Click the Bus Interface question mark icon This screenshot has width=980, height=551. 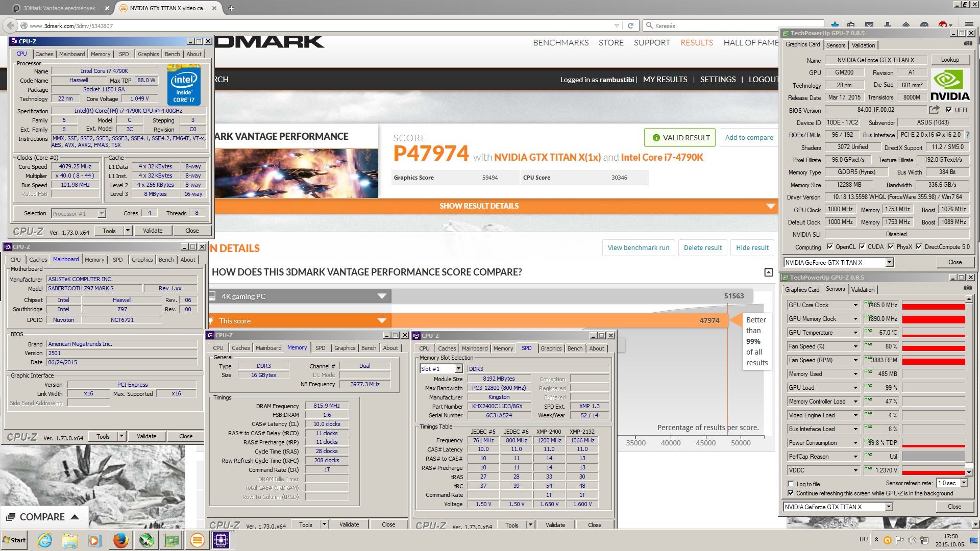tap(968, 135)
